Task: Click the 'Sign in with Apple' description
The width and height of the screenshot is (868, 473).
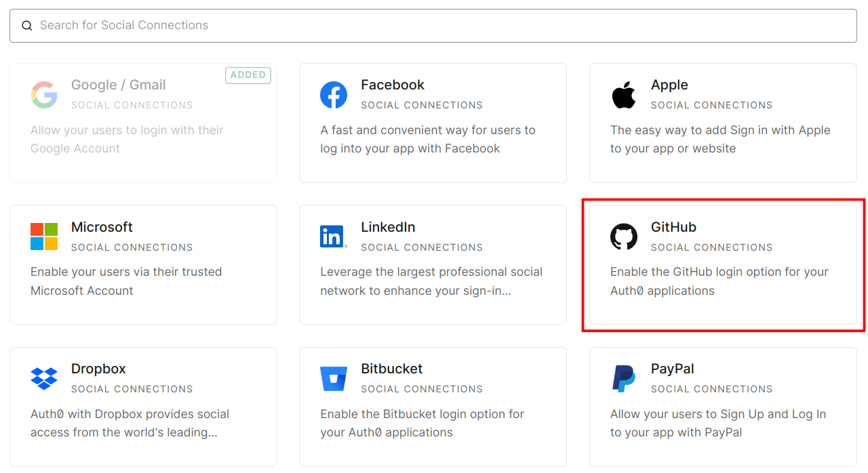Action: pyautogui.click(x=720, y=139)
